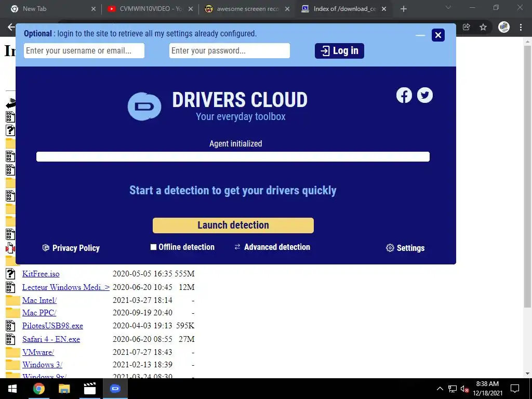Click the 595K size value
This screenshot has width=532, height=399.
click(185, 326)
